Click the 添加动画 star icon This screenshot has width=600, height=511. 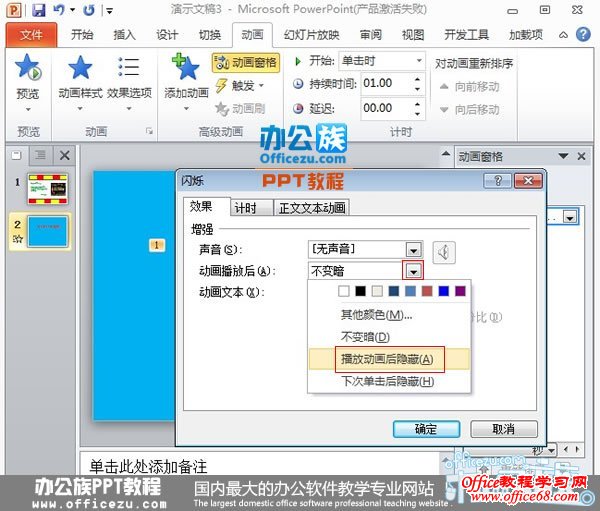tap(186, 67)
